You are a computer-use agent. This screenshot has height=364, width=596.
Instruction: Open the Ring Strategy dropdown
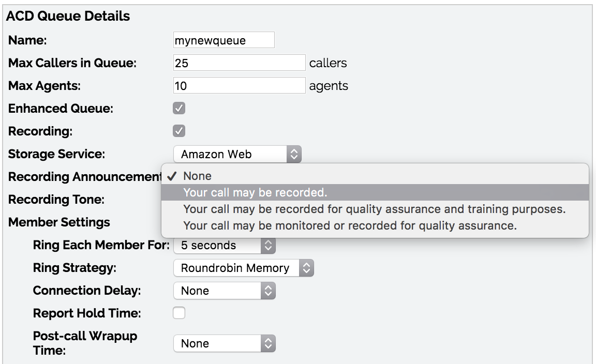tap(238, 268)
